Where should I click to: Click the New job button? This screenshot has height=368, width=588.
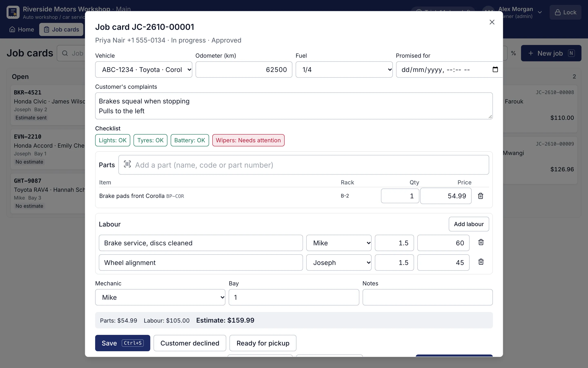coord(551,53)
